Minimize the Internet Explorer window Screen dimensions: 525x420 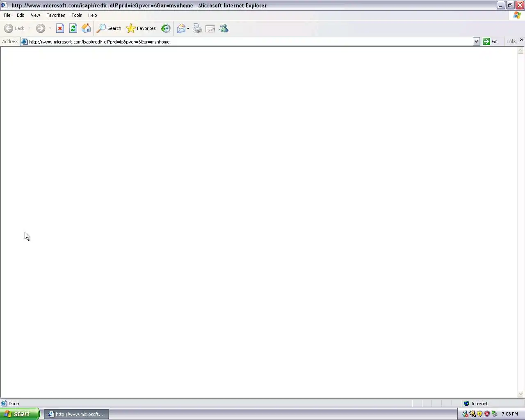501,5
